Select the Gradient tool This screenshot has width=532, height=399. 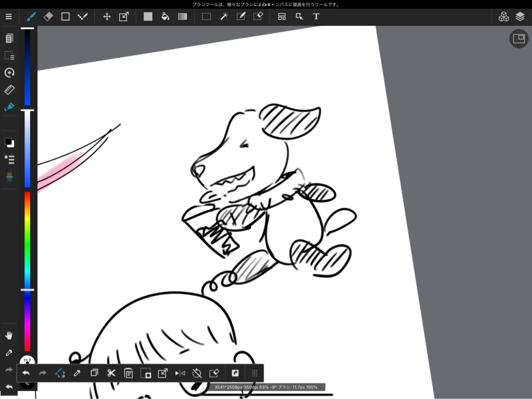182,17
